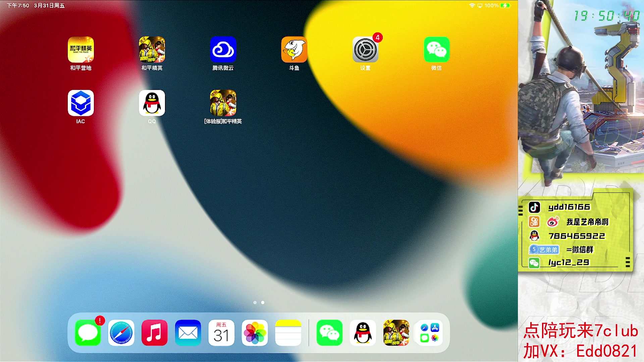Open Calendar showing 周五 31
Viewport: 644px width, 362px height.
click(x=221, y=333)
